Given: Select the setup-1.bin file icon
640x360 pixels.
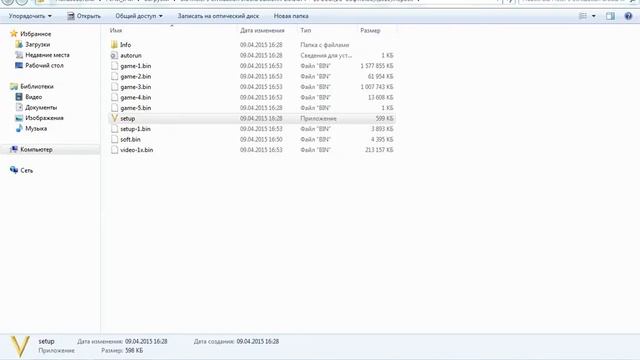Looking at the screenshot, I should (114, 129).
